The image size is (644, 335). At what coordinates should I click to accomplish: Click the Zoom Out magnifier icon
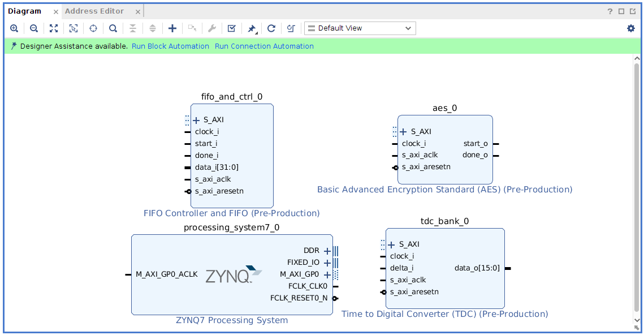(x=33, y=28)
